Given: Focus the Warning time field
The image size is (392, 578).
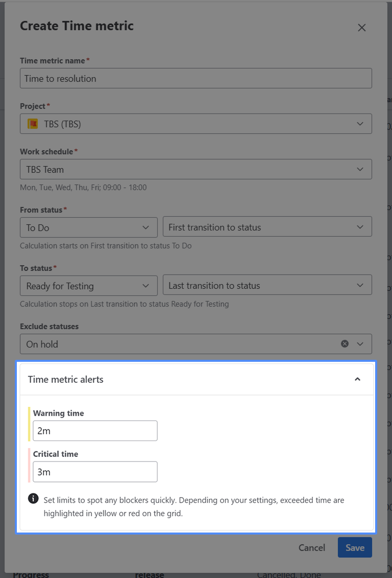Looking at the screenshot, I should [95, 431].
